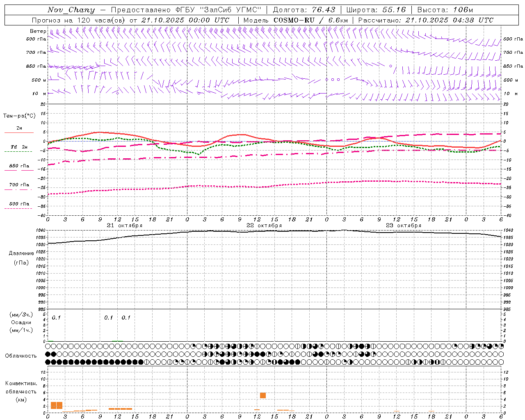
Task: Click the 'Прогноз на 120 часа(ов)' forecast text
Action: tap(79, 20)
